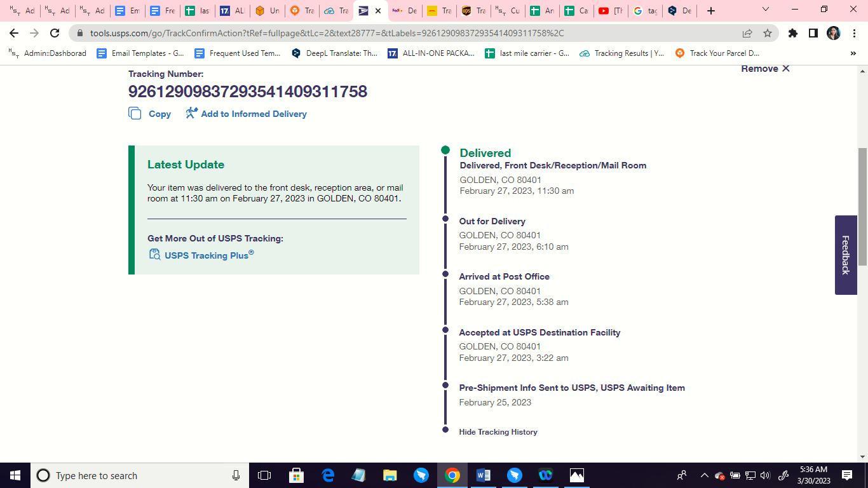The image size is (868, 488).
Task: Click the Copy tracking number icon
Action: [x=135, y=114]
